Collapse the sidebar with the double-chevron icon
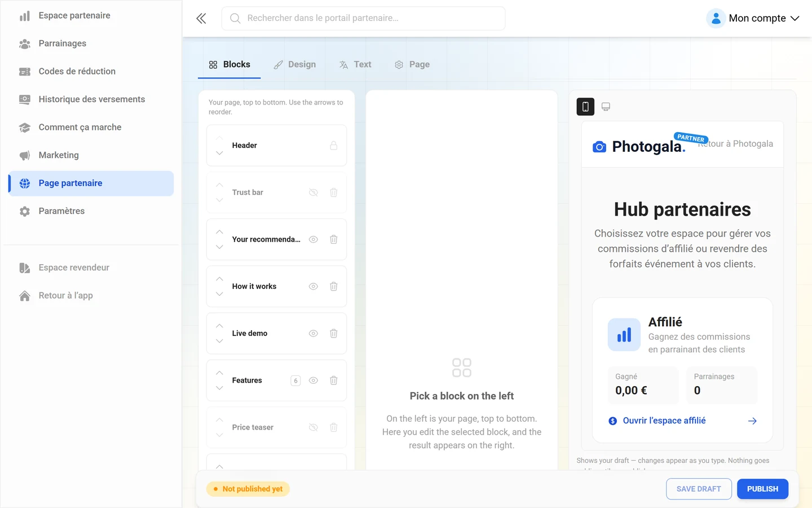The height and width of the screenshot is (508, 812). click(201, 19)
